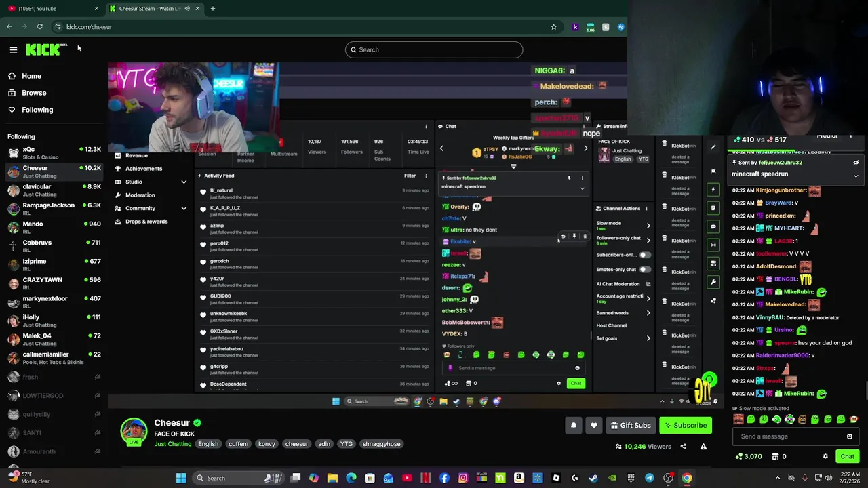The image size is (868, 488).
Task: Open Account age restriction options arrow
Action: [x=648, y=298]
